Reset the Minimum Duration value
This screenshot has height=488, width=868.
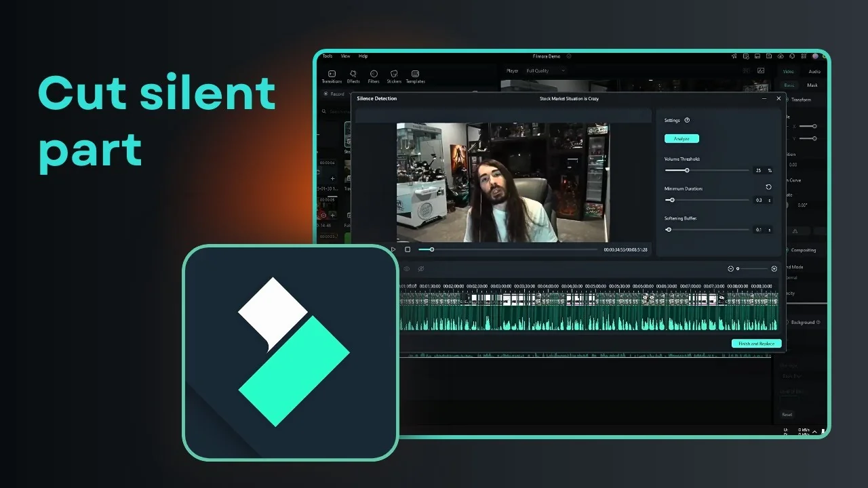pos(768,187)
